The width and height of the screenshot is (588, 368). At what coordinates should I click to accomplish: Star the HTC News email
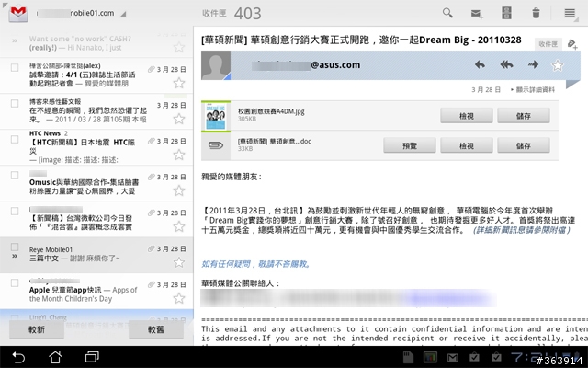(x=179, y=155)
